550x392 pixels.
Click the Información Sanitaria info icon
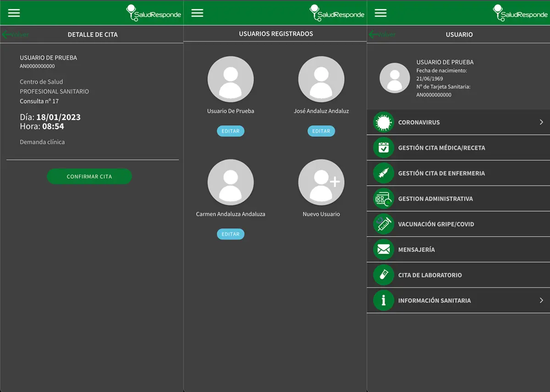click(384, 300)
